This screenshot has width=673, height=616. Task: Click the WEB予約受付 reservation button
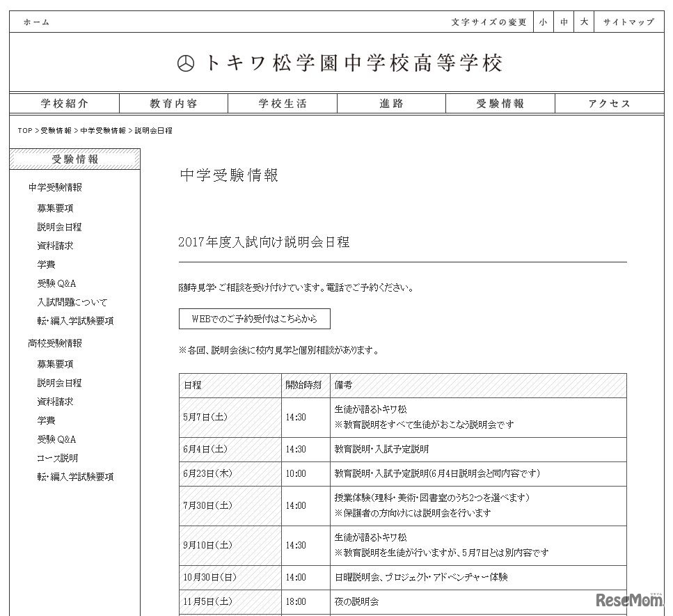coord(255,318)
